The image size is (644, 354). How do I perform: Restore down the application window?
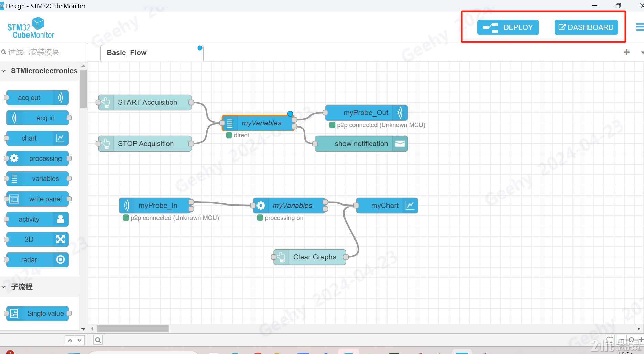618,6
